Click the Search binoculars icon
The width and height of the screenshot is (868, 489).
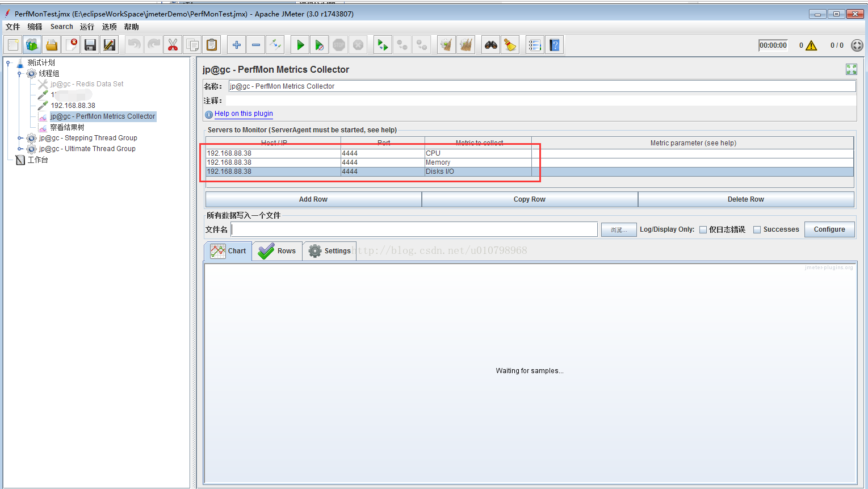pyautogui.click(x=491, y=45)
